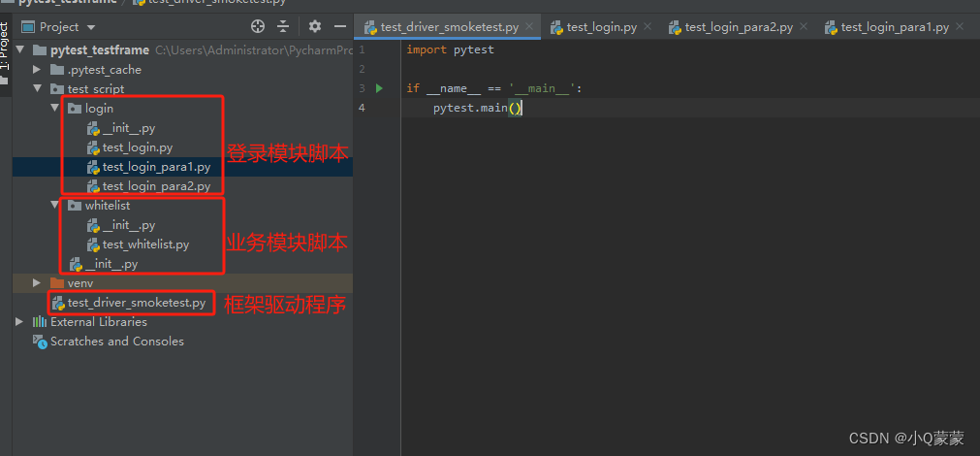This screenshot has width=980, height=456.
Task: Click the Scratches and Consoles icon
Action: tap(40, 342)
